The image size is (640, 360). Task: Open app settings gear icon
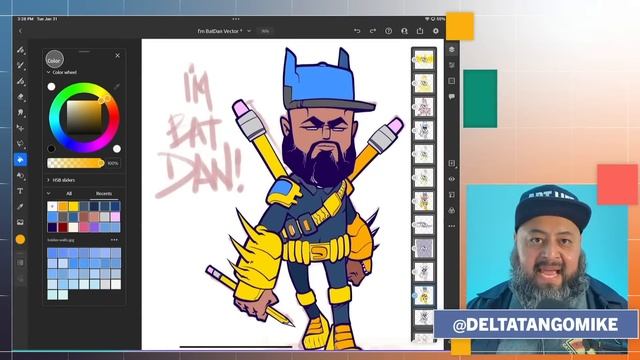click(436, 31)
